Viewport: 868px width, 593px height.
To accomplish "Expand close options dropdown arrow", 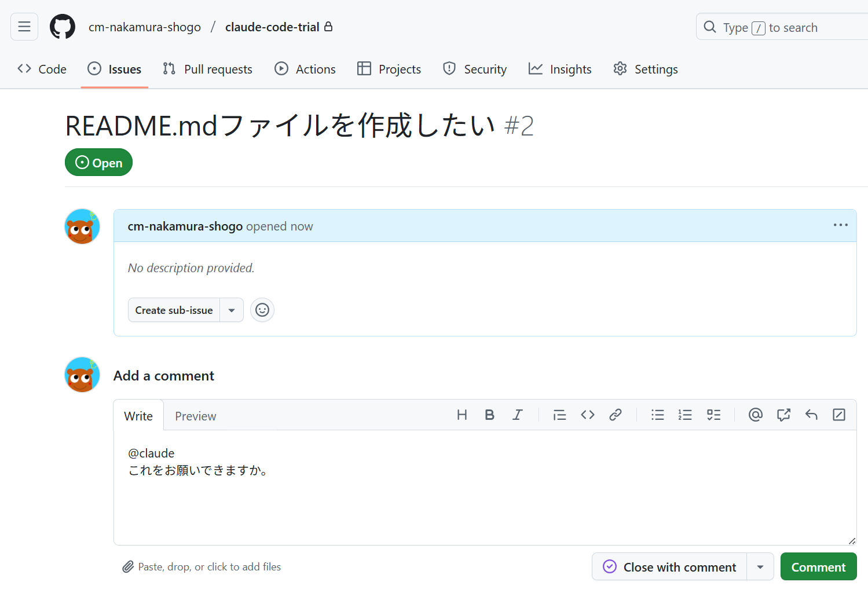I will point(760,566).
